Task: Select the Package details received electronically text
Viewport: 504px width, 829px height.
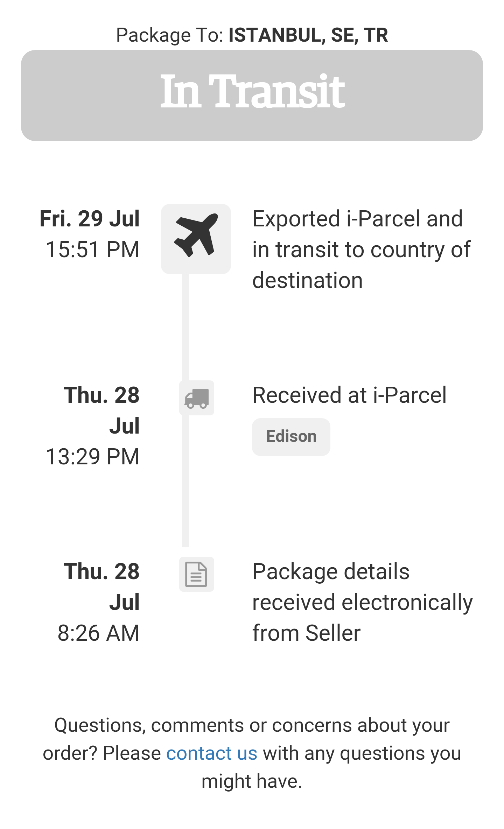Action: [363, 602]
